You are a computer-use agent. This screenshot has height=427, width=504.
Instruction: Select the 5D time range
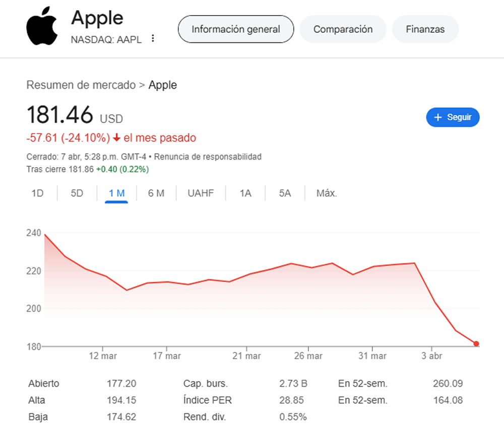(x=77, y=193)
